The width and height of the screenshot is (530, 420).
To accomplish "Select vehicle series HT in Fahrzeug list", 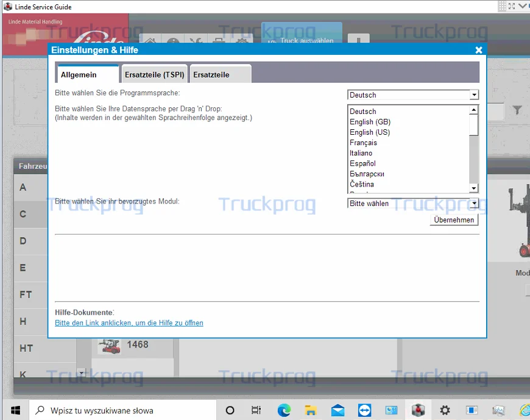I will [x=44, y=348].
